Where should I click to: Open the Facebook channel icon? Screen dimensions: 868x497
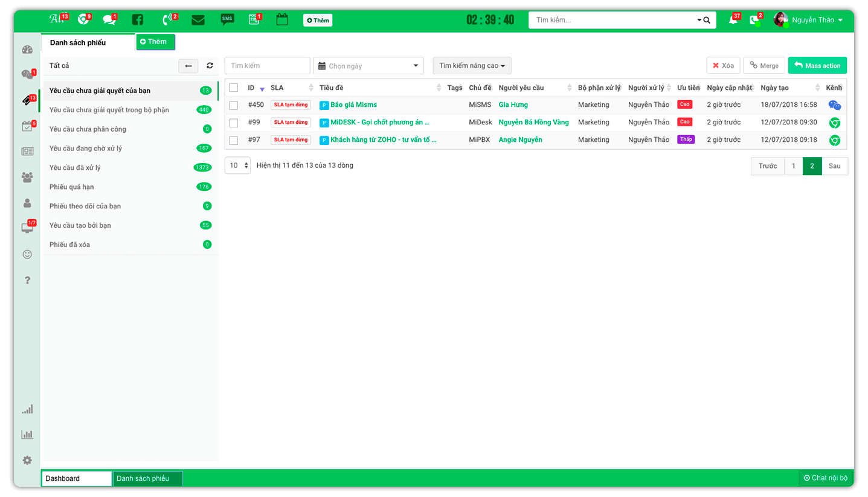137,20
